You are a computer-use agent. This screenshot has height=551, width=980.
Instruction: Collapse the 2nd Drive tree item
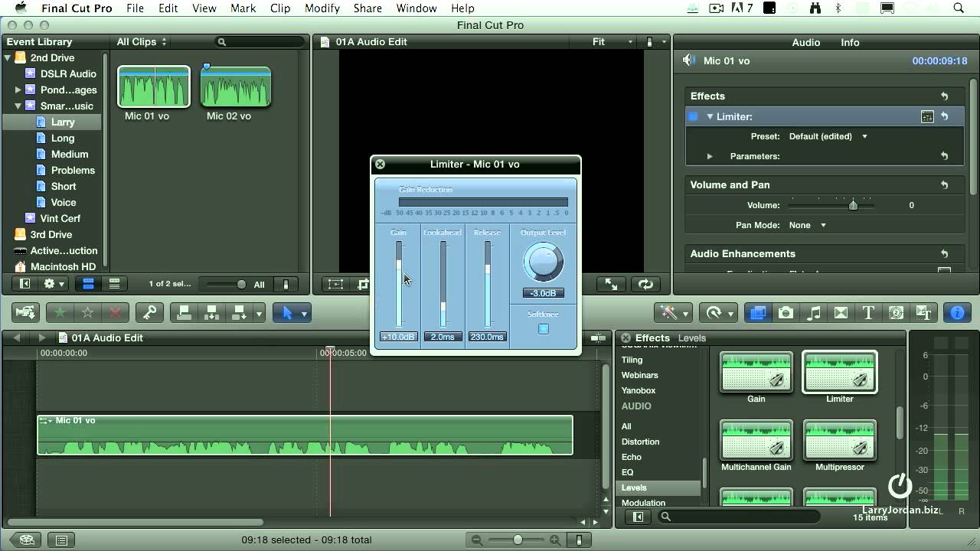click(8, 57)
